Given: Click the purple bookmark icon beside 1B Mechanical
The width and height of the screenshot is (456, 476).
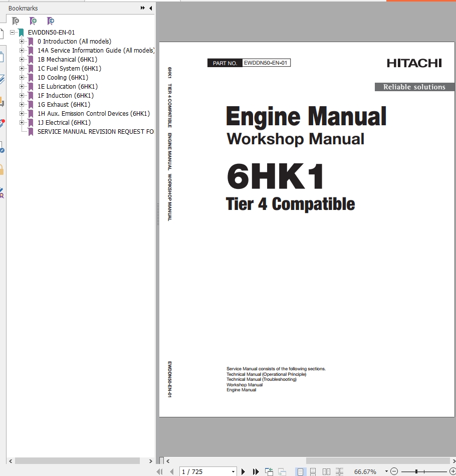Looking at the screenshot, I should pos(31,60).
